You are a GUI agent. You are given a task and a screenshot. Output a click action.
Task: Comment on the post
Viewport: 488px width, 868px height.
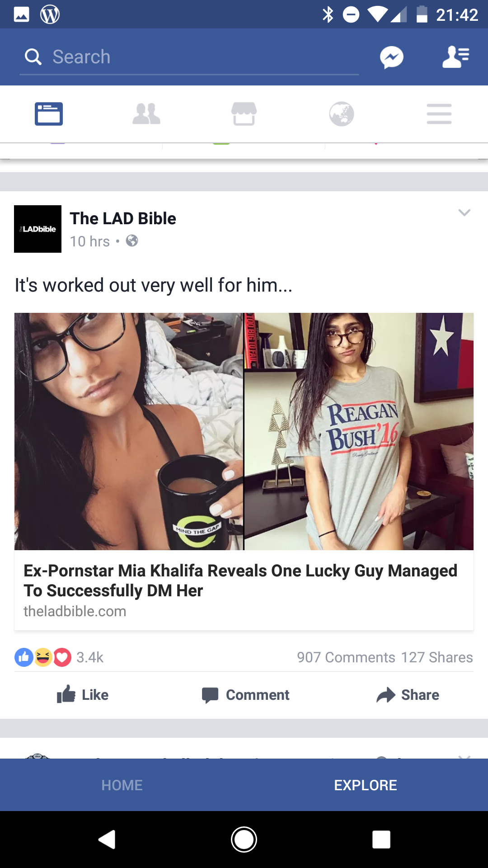245,695
